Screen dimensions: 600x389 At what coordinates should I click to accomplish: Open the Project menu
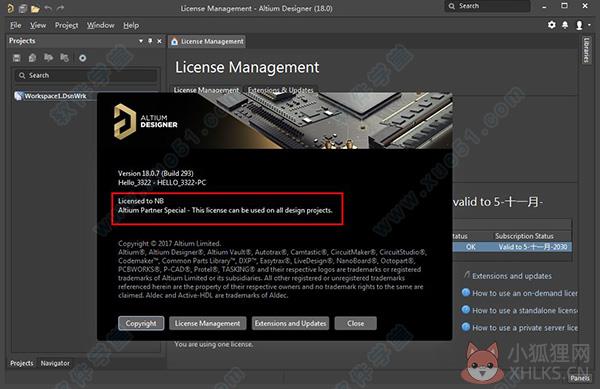tap(67, 25)
